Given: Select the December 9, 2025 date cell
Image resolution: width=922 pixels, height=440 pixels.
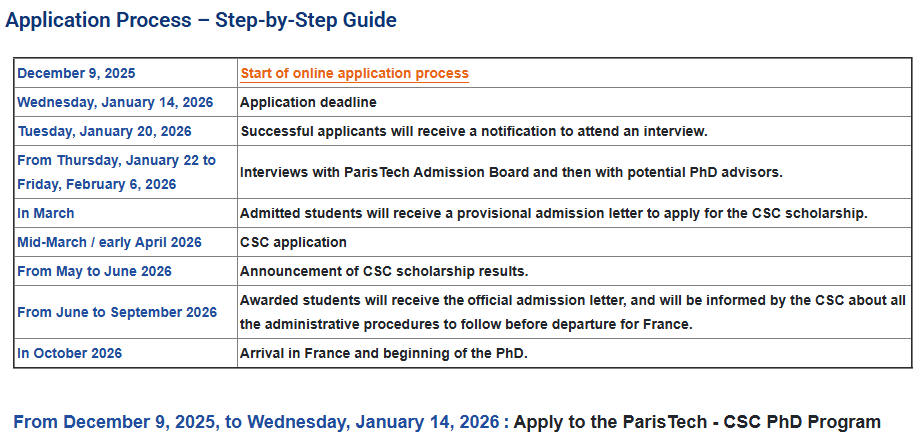Looking at the screenshot, I should (x=76, y=73).
